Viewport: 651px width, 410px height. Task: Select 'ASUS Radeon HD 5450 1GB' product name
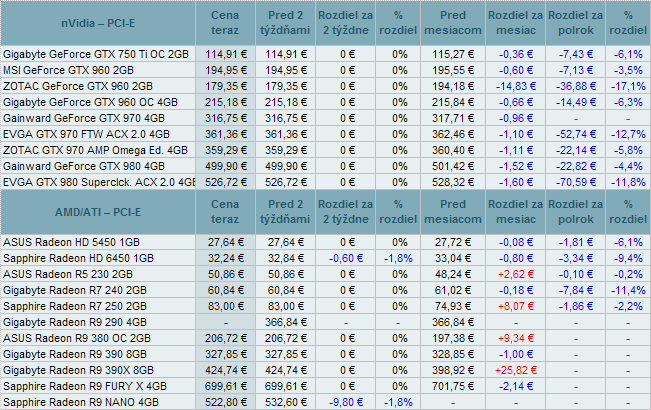[x=71, y=242]
